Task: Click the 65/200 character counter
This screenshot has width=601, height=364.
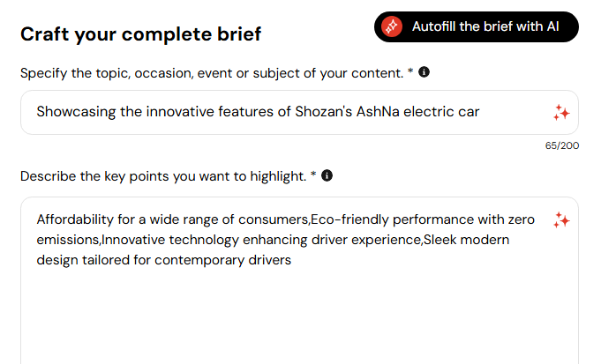Action: coord(562,145)
